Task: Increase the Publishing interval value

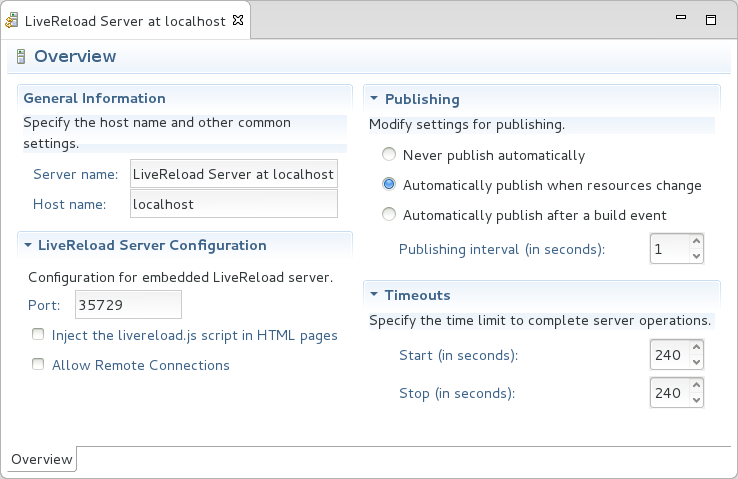Action: 696,242
